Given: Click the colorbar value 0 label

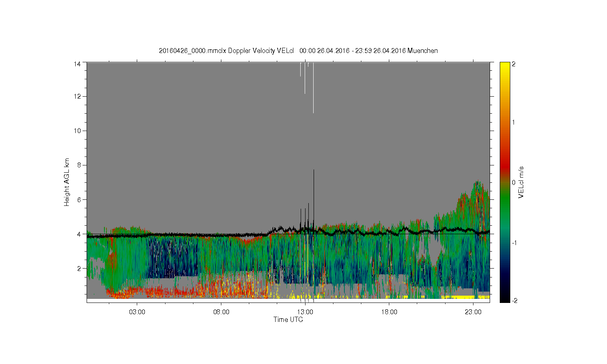Looking at the screenshot, I should coord(514,182).
